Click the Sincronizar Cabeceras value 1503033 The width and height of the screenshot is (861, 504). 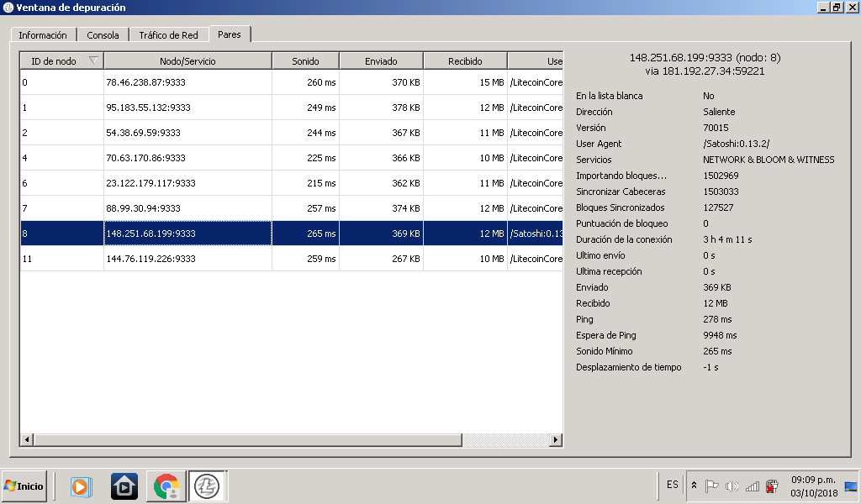721,192
